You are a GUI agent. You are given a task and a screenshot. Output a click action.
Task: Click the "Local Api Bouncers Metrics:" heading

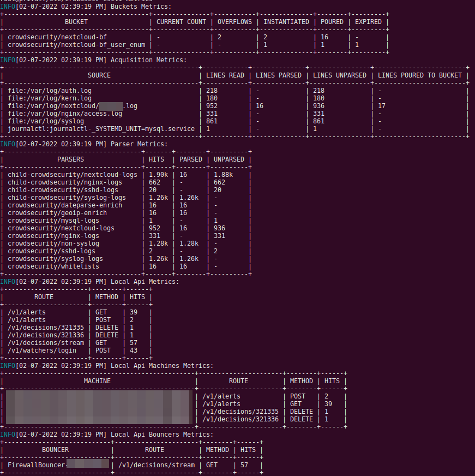(162, 435)
